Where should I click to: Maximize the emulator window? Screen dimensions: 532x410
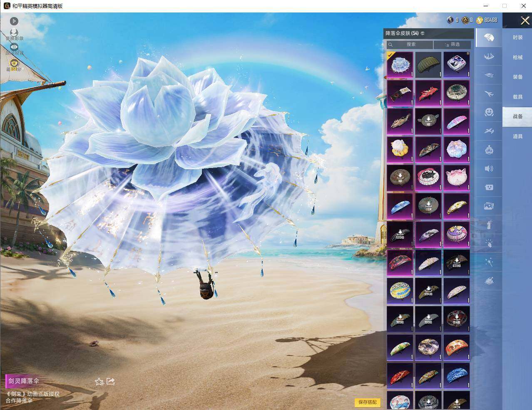coord(505,6)
